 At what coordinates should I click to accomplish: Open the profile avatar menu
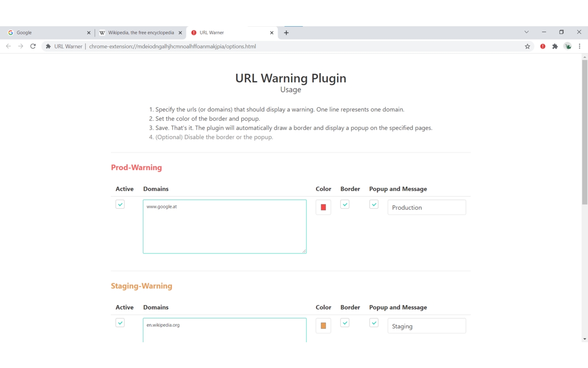pyautogui.click(x=568, y=46)
